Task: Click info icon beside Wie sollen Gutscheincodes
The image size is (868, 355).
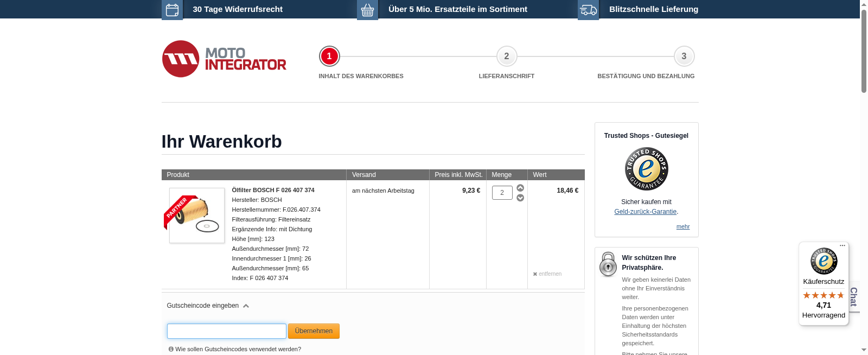Action: (x=171, y=349)
